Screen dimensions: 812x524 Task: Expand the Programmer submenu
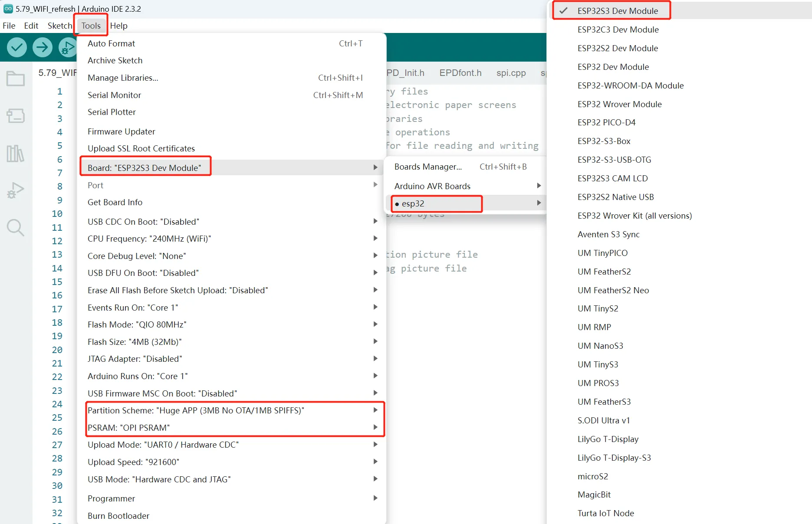click(x=231, y=498)
